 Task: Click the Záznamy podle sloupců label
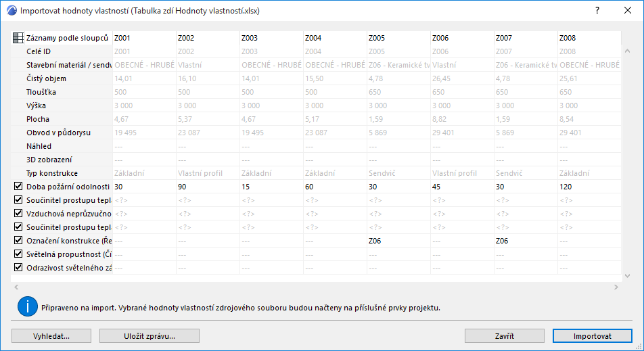68,38
